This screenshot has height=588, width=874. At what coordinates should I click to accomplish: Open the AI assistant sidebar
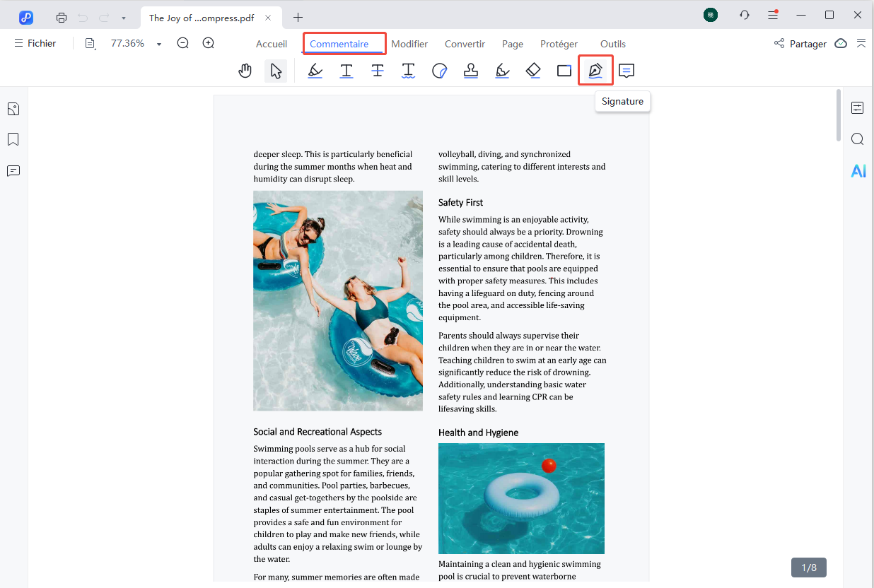coord(858,170)
